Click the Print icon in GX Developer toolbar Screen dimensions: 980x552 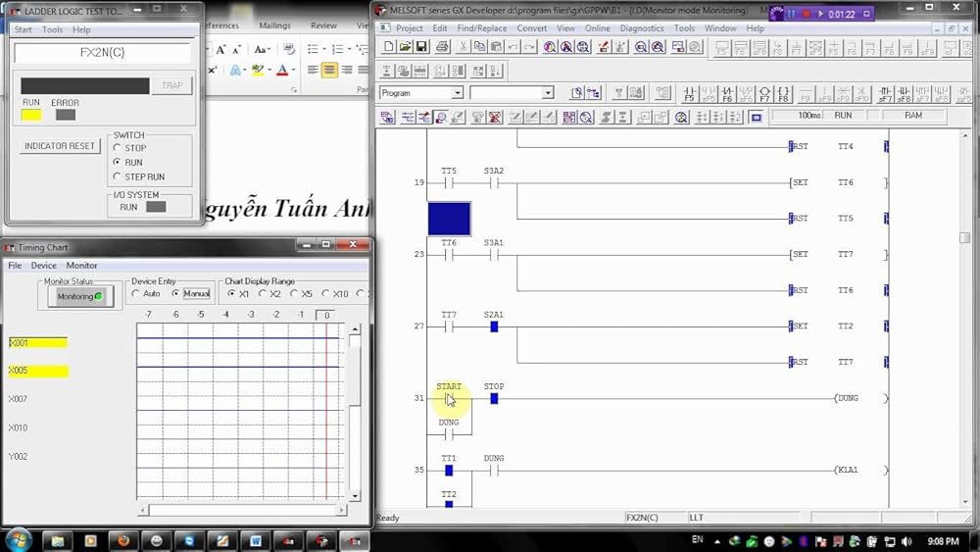pos(442,47)
